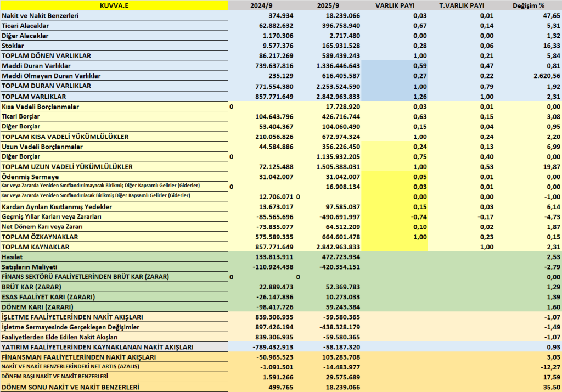The image size is (562, 392).
Task: Click the Ödenmiş Sermaye row label
Action: [x=30, y=177]
